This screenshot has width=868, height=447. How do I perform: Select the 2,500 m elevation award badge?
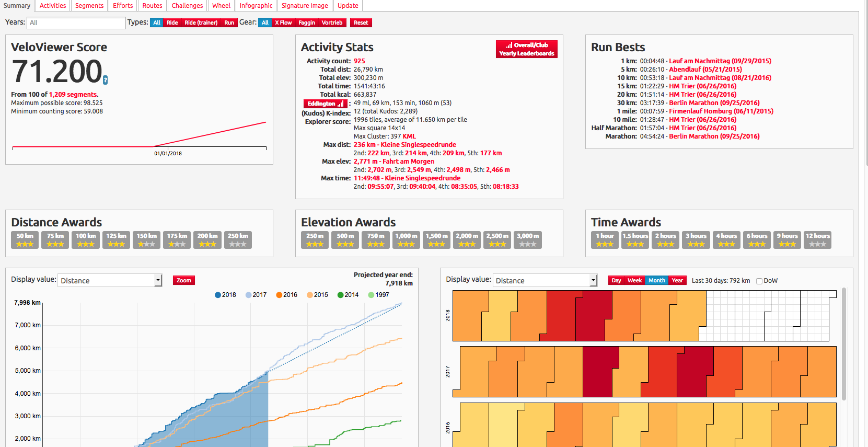point(497,240)
